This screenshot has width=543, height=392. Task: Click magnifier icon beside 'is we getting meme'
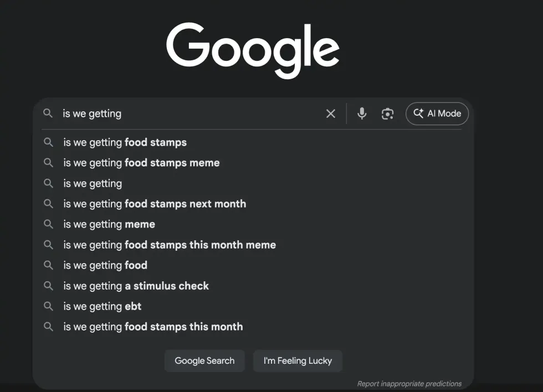pos(49,224)
